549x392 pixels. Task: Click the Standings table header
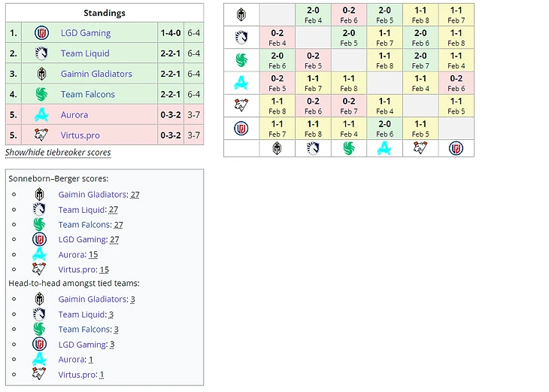click(x=105, y=13)
